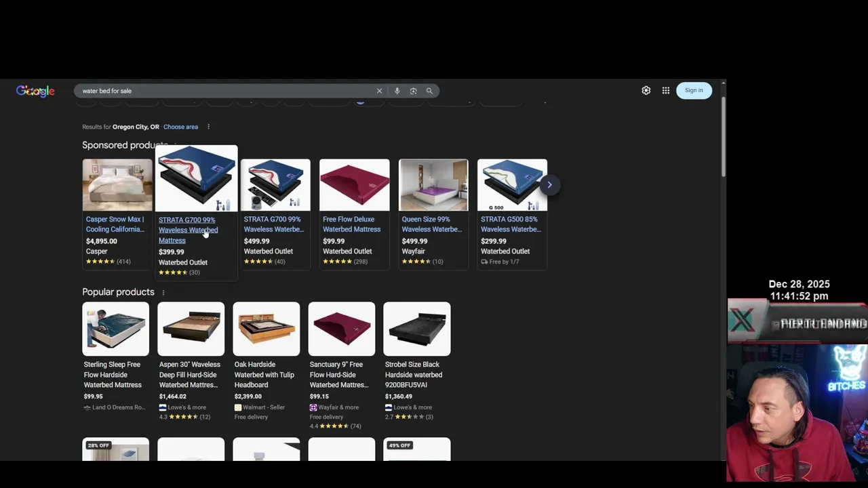
Task: Click the X logo in stream overlay
Action: [743, 321]
